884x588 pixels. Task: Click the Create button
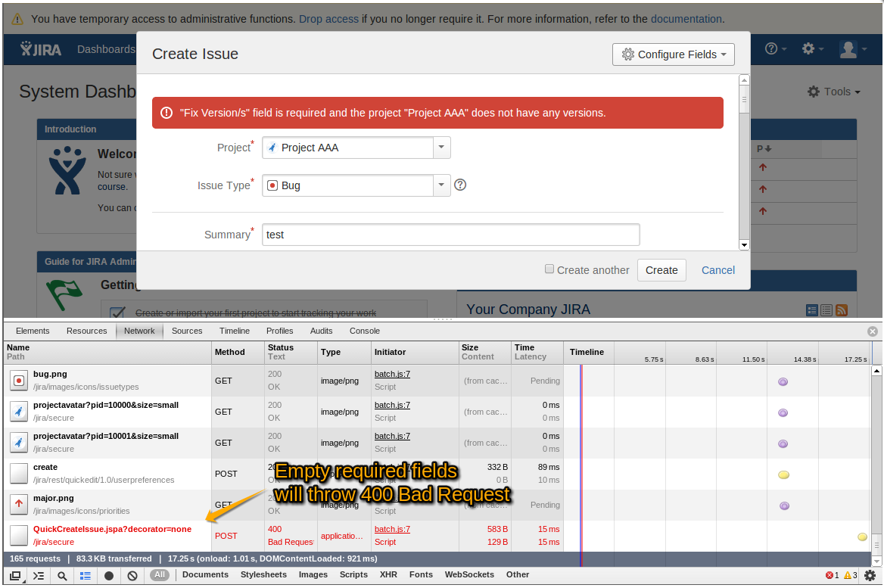(661, 270)
